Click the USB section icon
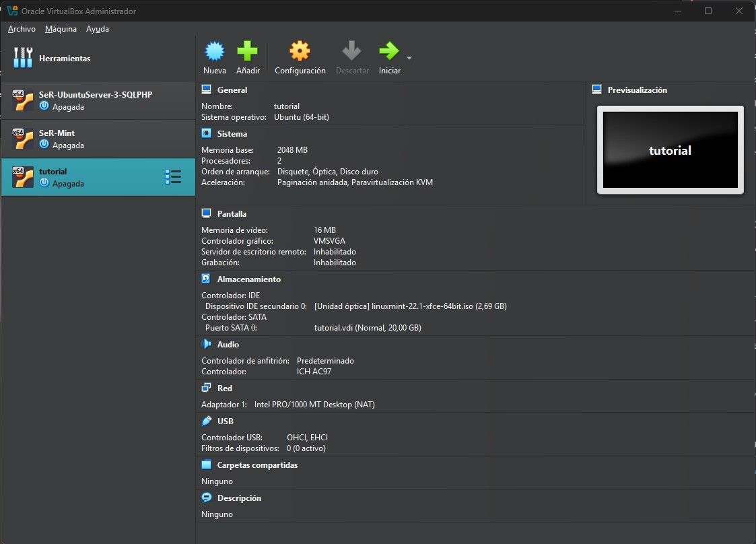The width and height of the screenshot is (756, 544). click(x=207, y=421)
